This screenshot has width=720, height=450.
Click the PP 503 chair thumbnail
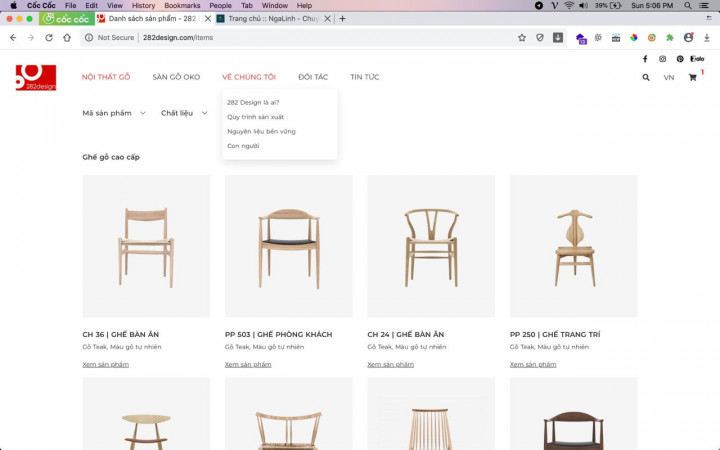pyautogui.click(x=288, y=246)
